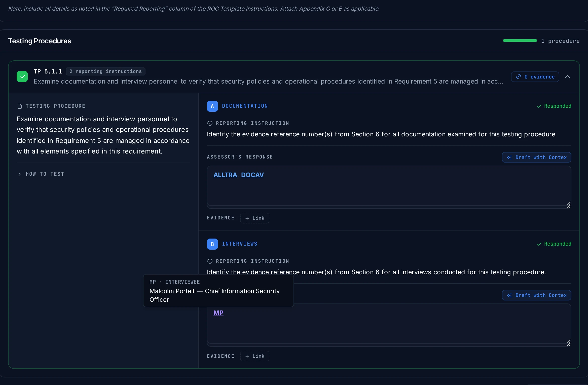588x385 pixels.
Task: Click the "2 reporting instructions" tag
Action: click(106, 71)
